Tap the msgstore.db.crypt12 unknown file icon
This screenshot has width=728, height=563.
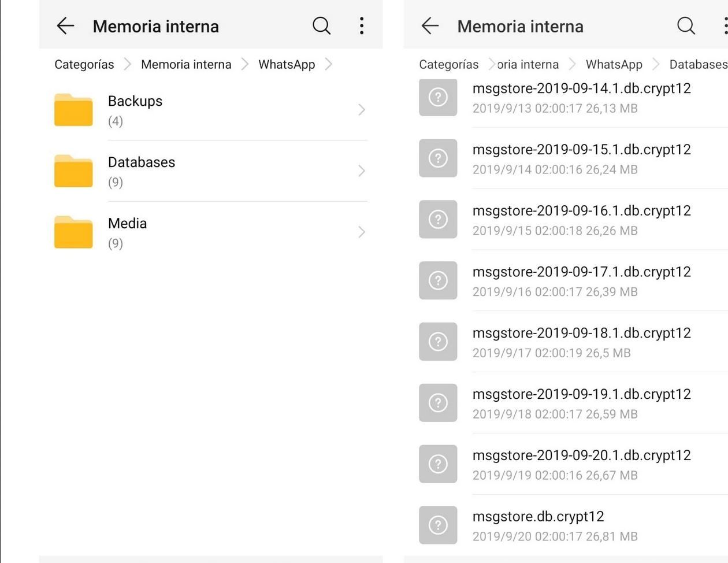(438, 525)
